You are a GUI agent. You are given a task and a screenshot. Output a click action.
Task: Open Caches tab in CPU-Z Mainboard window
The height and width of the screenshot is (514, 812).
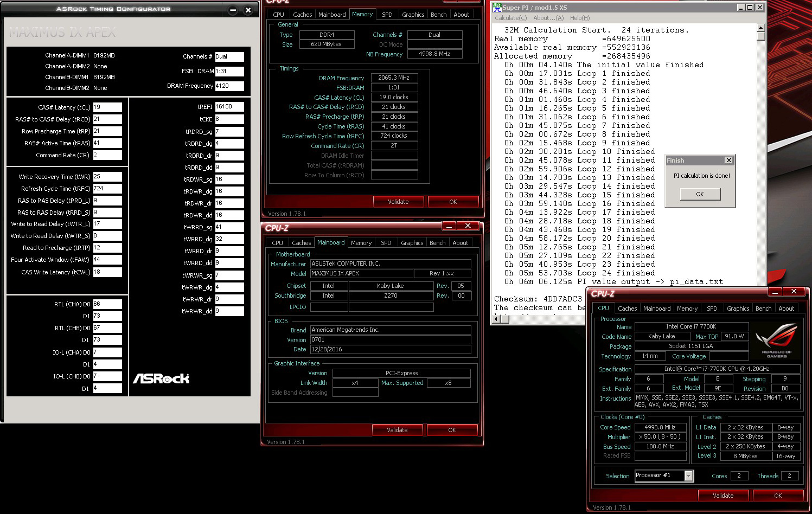point(302,243)
